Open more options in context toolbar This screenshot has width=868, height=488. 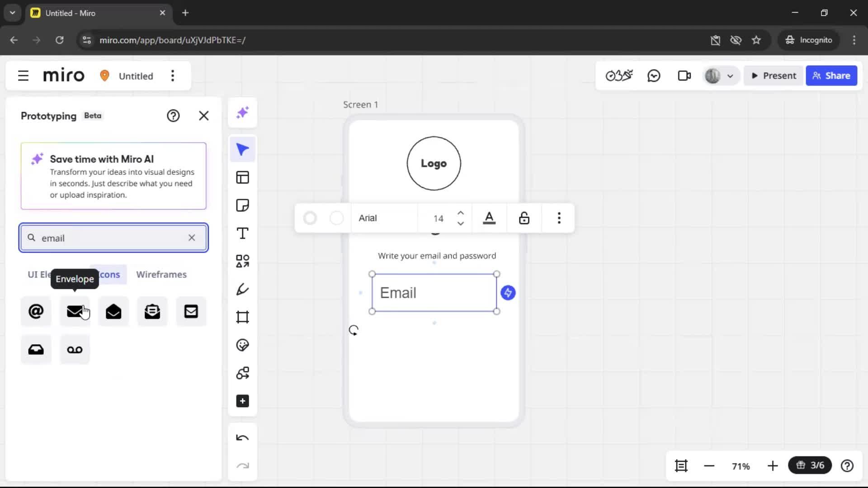[x=559, y=218]
